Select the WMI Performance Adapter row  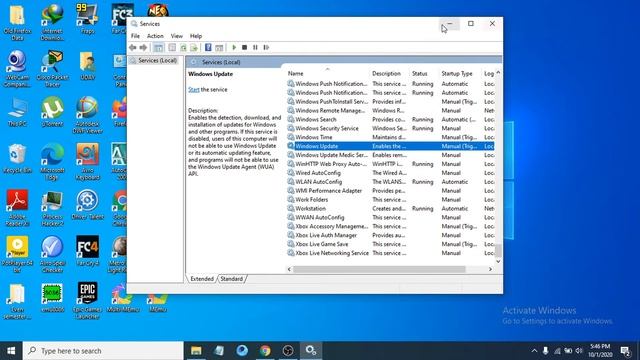pyautogui.click(x=390, y=191)
